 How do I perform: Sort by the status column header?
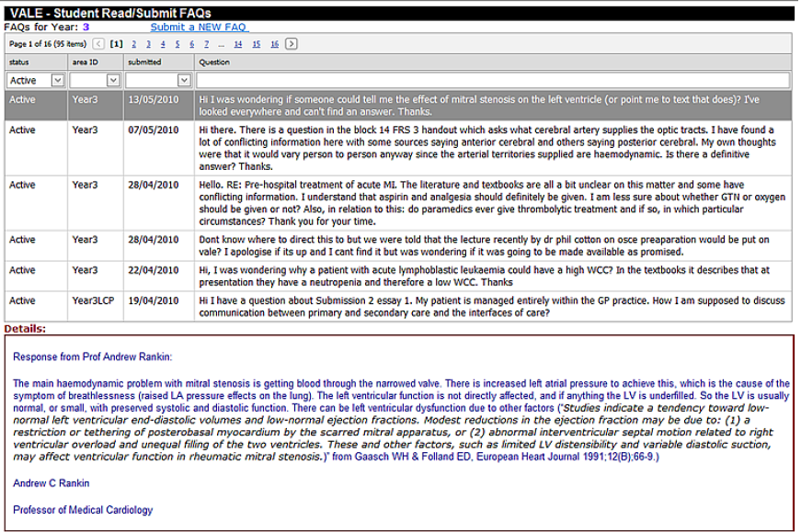(x=19, y=62)
